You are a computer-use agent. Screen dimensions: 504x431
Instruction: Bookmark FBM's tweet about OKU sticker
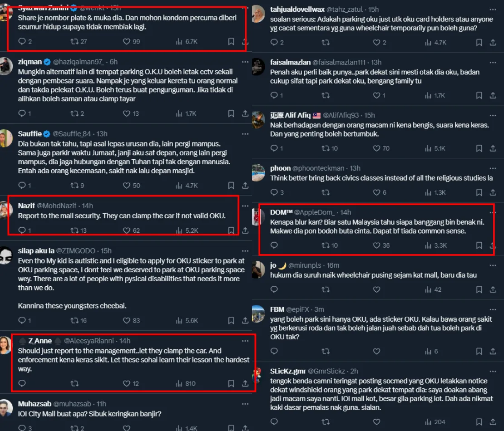tap(479, 351)
